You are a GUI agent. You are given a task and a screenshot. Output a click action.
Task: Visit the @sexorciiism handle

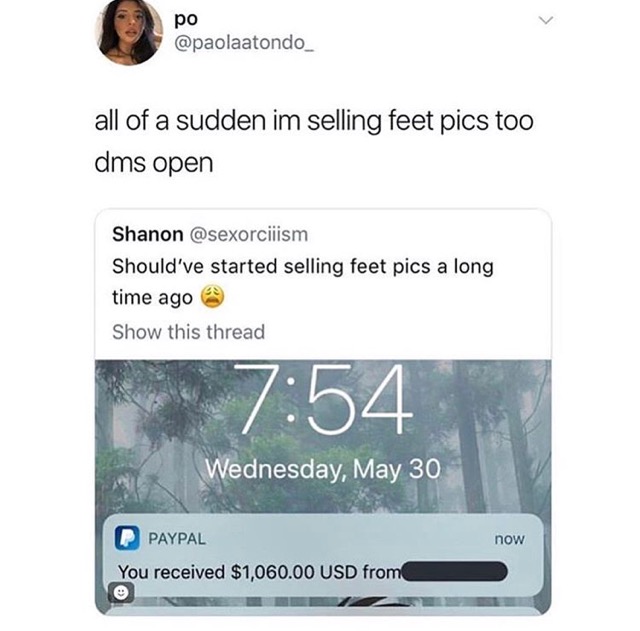(249, 235)
